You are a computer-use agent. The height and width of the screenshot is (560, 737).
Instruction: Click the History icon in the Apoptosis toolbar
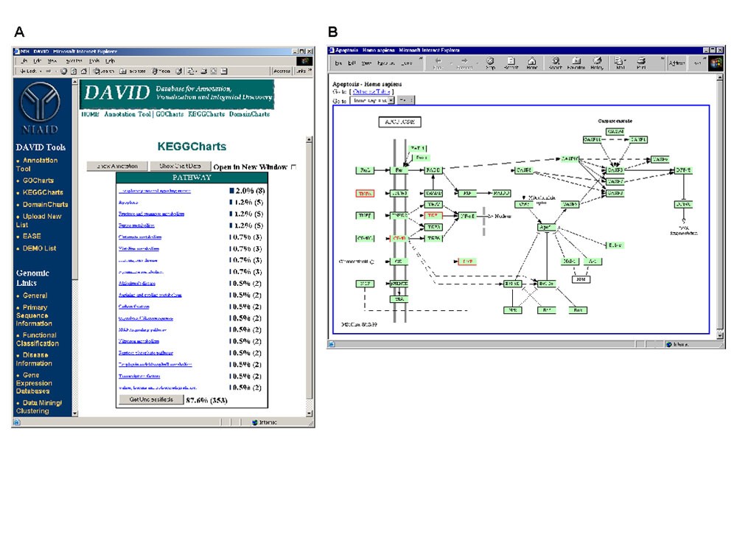pyautogui.click(x=598, y=61)
